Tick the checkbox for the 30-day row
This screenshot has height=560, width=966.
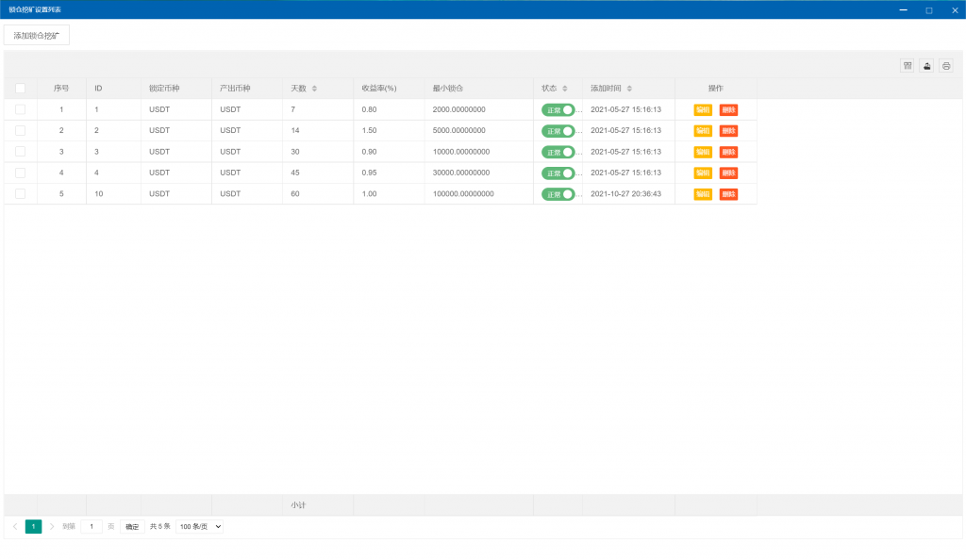click(x=21, y=152)
